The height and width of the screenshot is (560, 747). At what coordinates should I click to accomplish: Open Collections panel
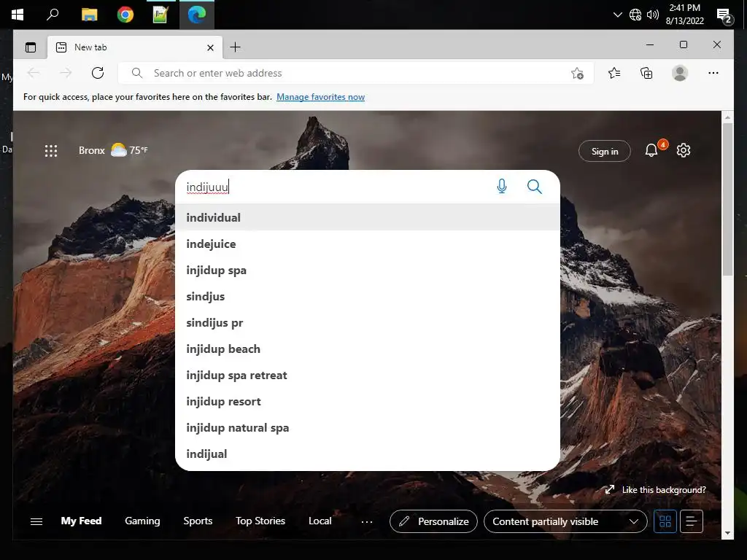[x=646, y=73]
